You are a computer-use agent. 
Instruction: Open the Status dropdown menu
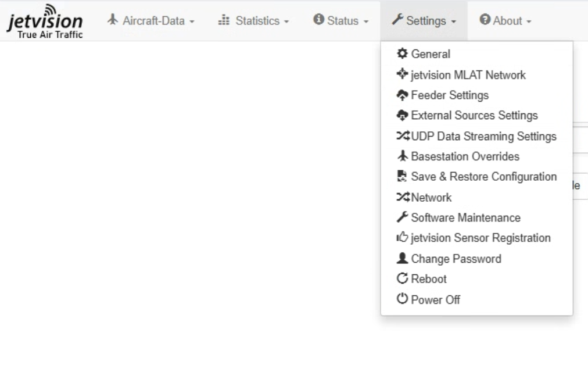coord(340,21)
